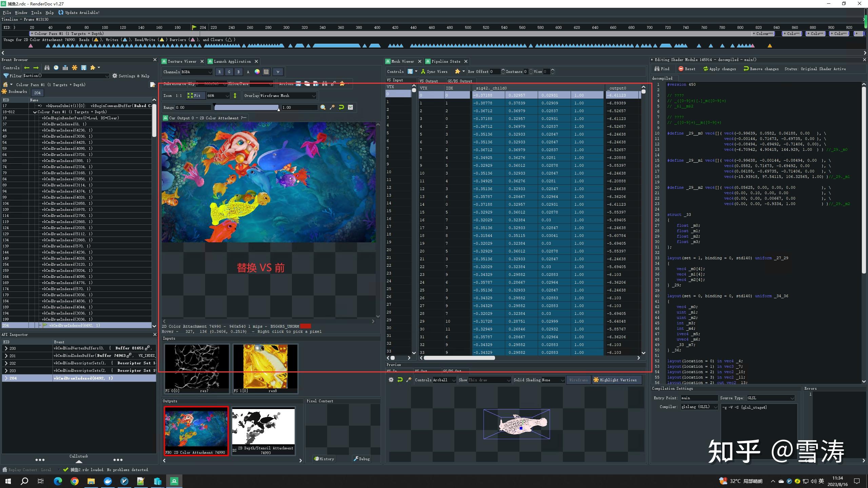Click the orange asterisk bookmark icon in Event Browser
The width and height of the screenshot is (868, 488).
75,68
